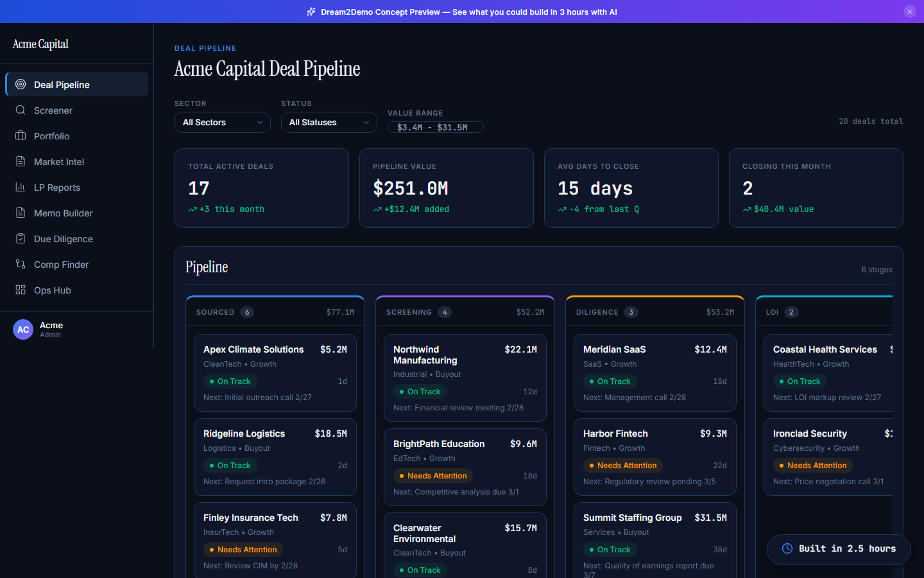Click the Built in 2.5 hours badge
This screenshot has height=578, width=924.
pyautogui.click(x=838, y=549)
